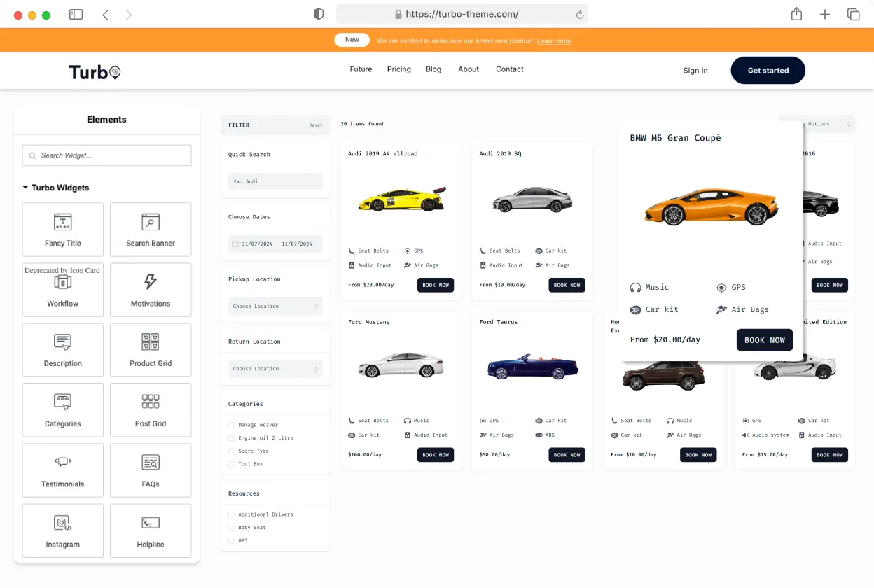This screenshot has width=874, height=588.
Task: Select the Testimonials widget
Action: (63, 470)
